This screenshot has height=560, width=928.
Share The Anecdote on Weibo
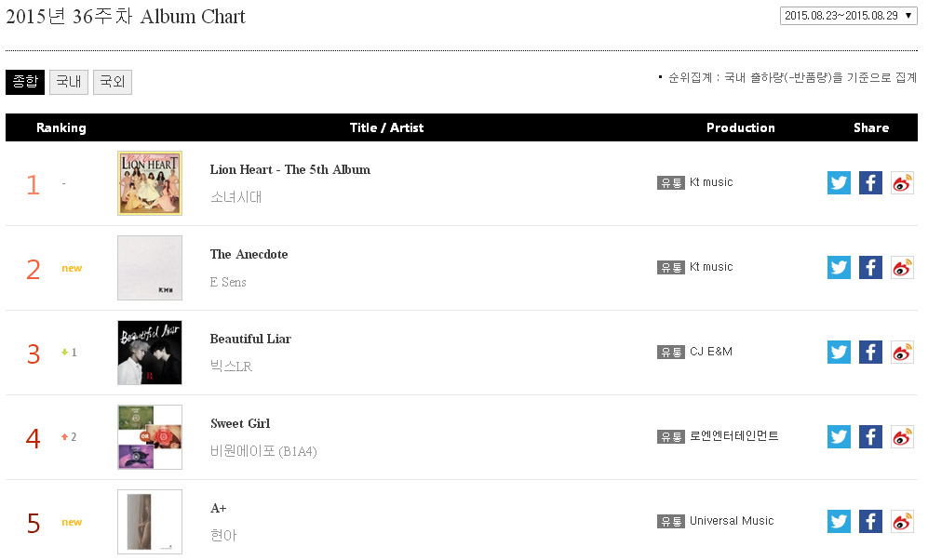902,268
